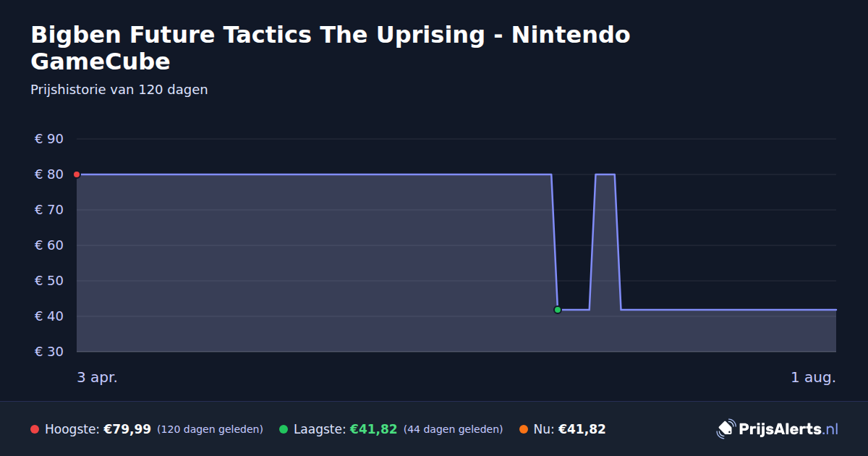Image resolution: width=868 pixels, height=456 pixels.
Task: Open the PrijsAlerts.nl brand link
Action: [778, 429]
